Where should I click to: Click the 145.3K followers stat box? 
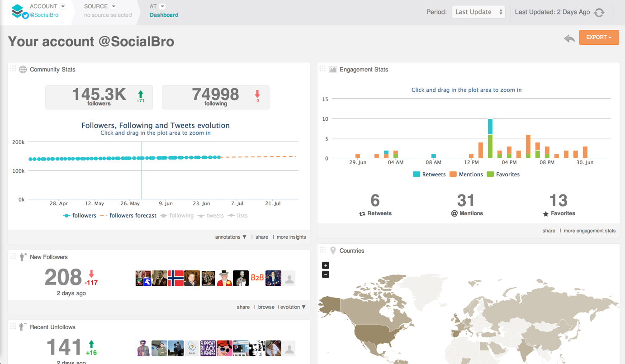(99, 97)
